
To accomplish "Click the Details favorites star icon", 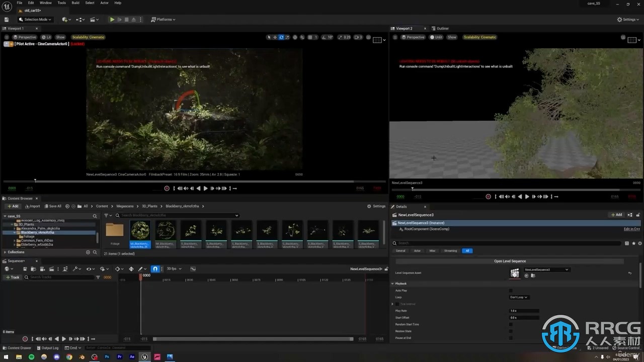I will (633, 243).
